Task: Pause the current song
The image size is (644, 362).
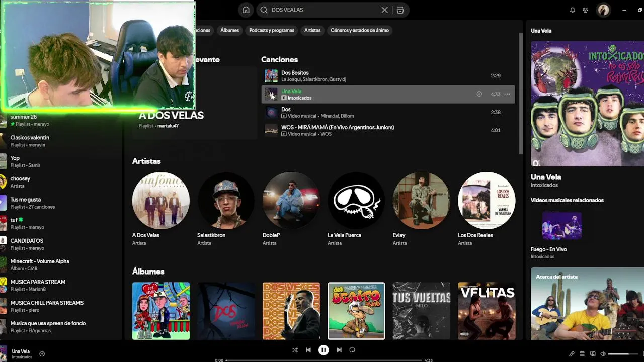Action: (x=324, y=350)
